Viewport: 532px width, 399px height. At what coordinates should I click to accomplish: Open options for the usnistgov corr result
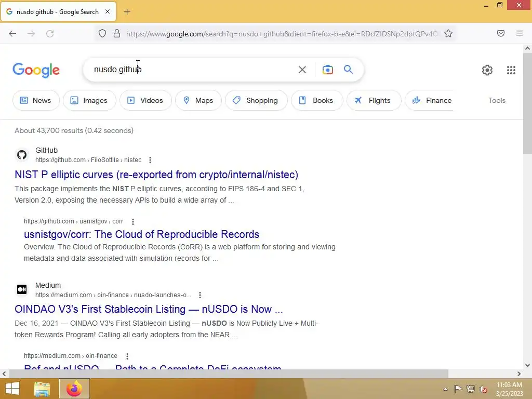pyautogui.click(x=133, y=221)
